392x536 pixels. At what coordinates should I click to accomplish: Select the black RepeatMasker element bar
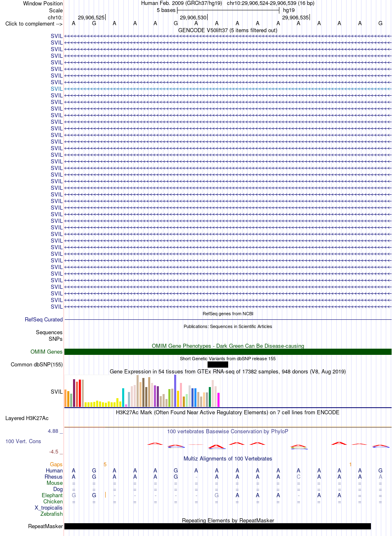[217, 526]
